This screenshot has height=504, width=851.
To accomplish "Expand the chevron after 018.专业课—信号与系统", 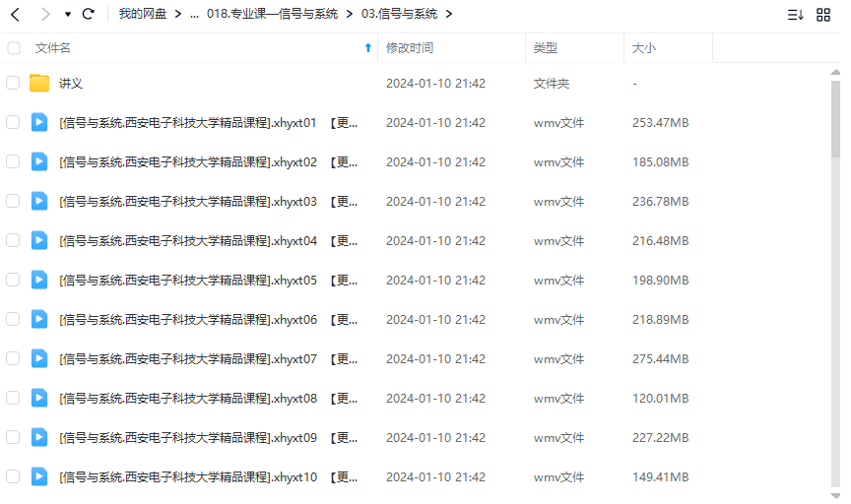I will tap(350, 14).
